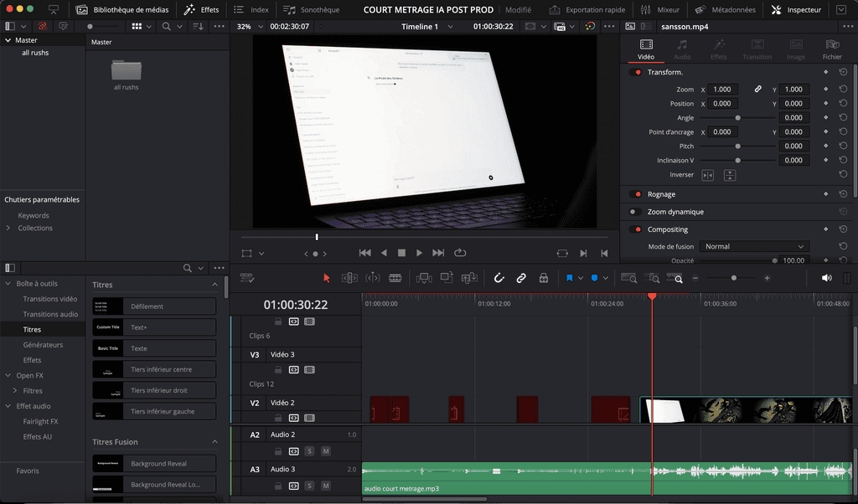Toggle the zoom X/Y link chain icon
The image size is (858, 504).
click(757, 90)
